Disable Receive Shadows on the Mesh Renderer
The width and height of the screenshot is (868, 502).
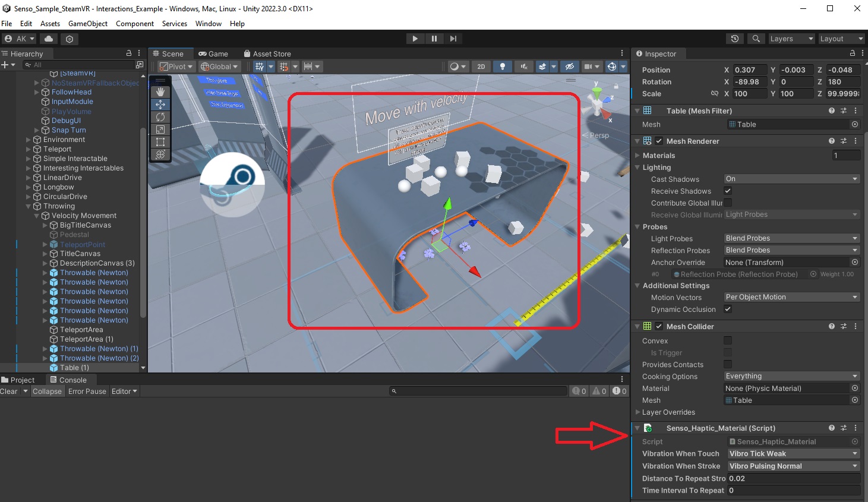(727, 191)
